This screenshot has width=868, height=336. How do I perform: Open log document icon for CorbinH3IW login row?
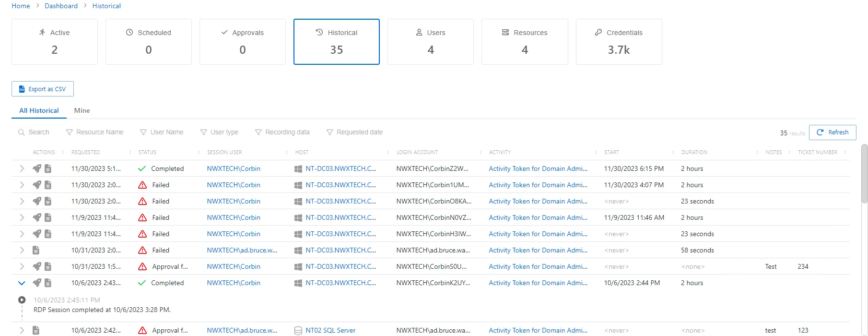pyautogui.click(x=48, y=234)
